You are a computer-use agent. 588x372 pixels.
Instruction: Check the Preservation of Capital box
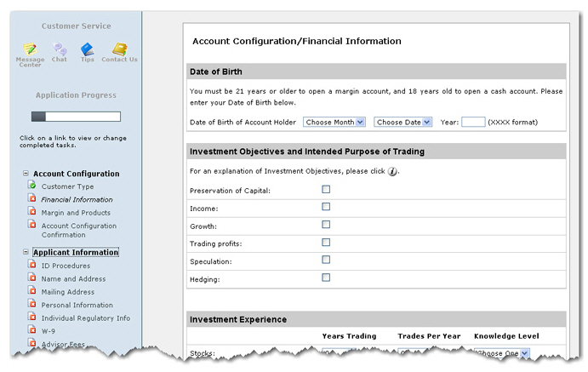click(326, 189)
